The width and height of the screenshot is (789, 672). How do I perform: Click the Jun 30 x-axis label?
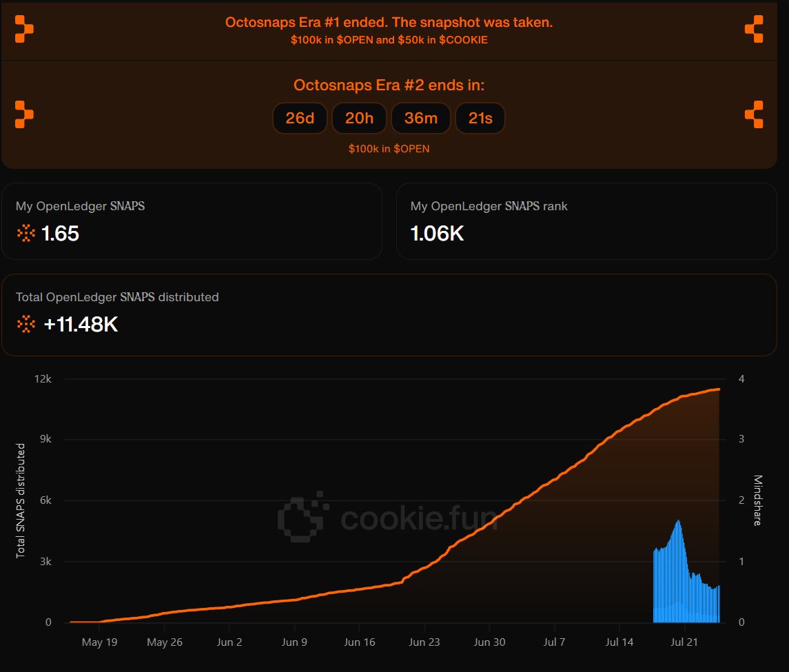(490, 642)
